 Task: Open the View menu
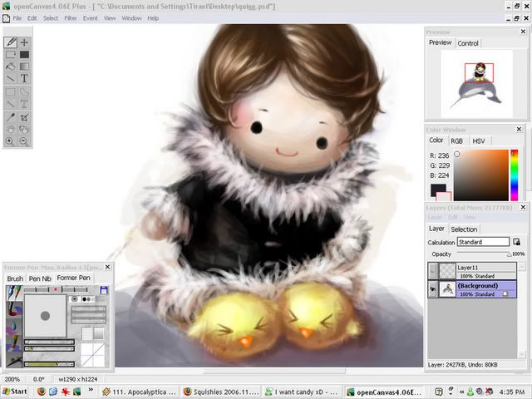point(110,18)
